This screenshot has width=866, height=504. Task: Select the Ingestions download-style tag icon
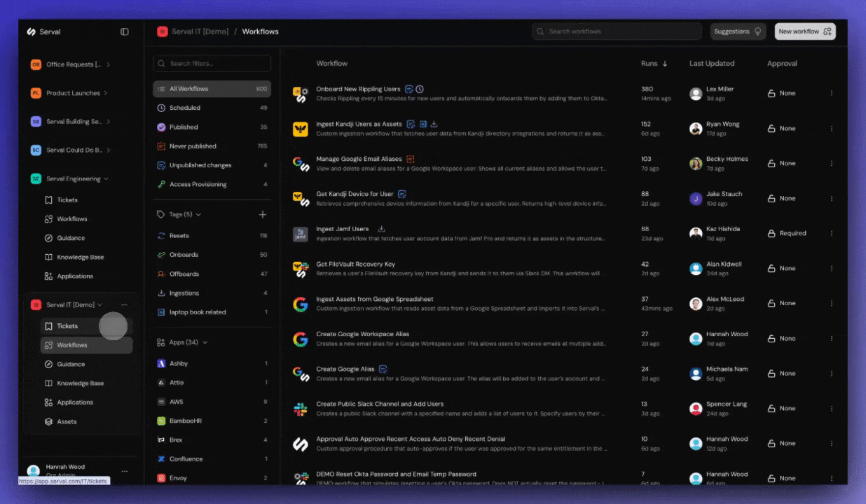point(160,293)
